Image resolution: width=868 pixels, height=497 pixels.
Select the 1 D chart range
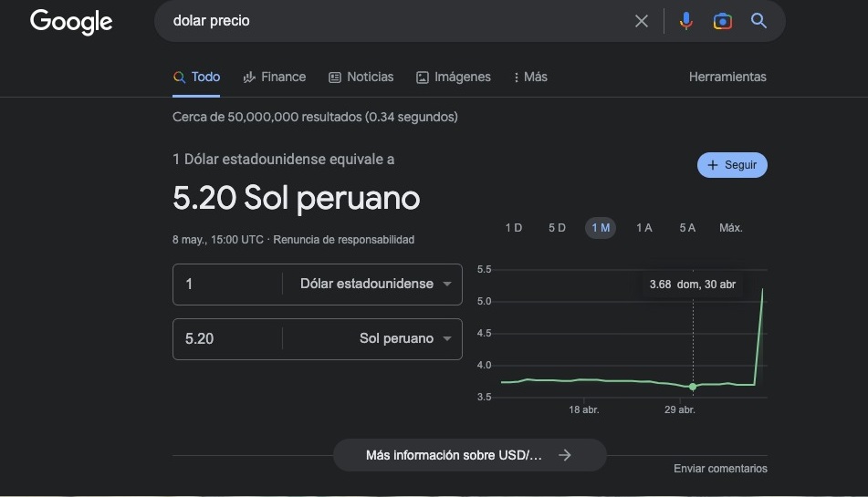pyautogui.click(x=514, y=228)
